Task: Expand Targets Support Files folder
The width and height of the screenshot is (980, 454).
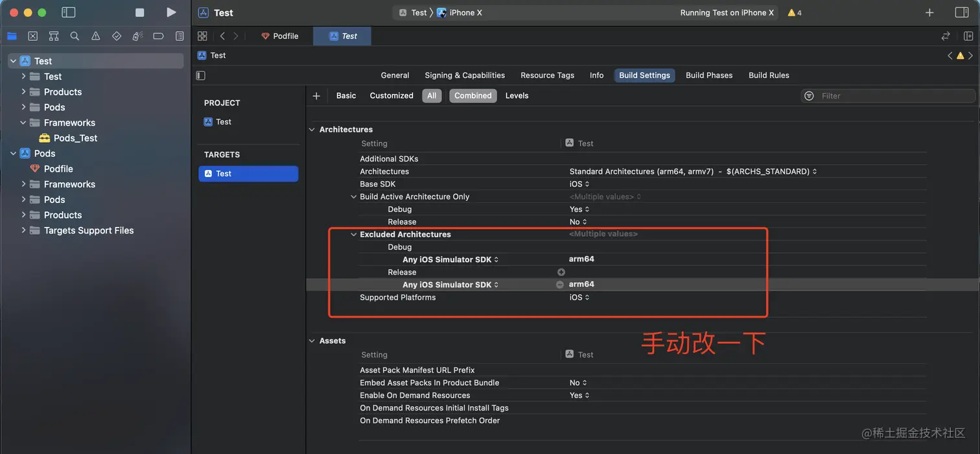Action: pyautogui.click(x=23, y=230)
